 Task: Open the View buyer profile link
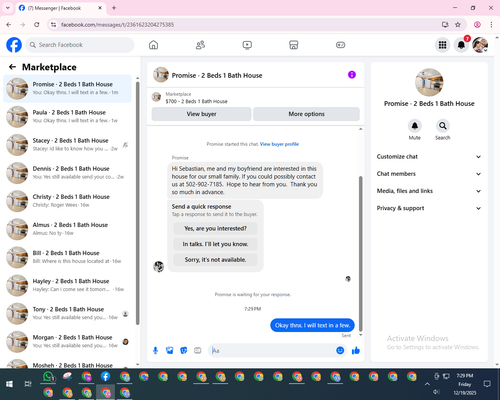[279, 144]
